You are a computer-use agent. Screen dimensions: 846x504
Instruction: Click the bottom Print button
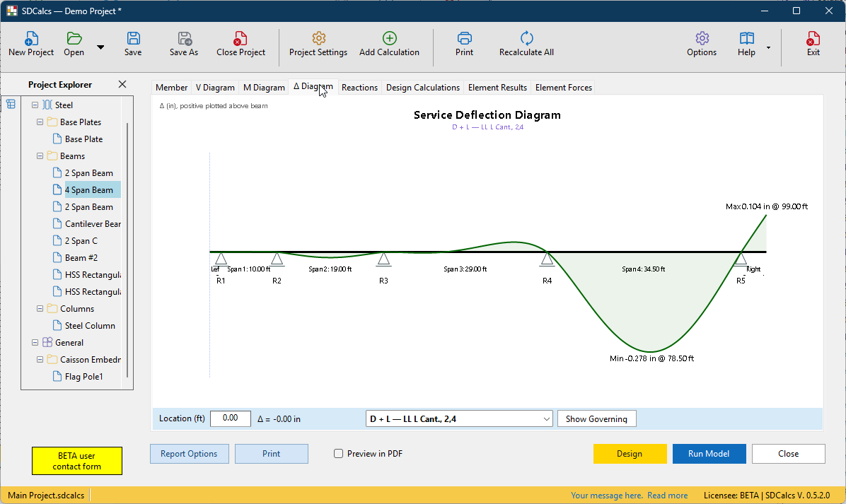click(272, 454)
